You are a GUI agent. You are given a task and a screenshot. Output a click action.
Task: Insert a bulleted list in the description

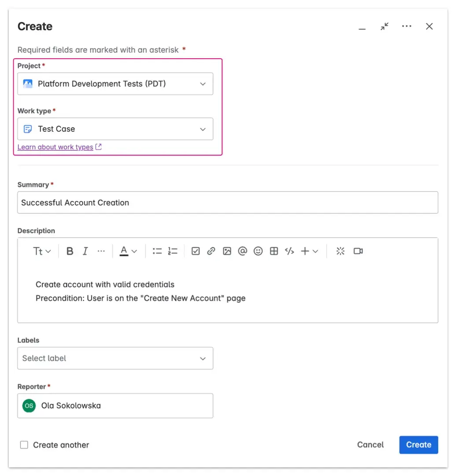[x=157, y=251]
